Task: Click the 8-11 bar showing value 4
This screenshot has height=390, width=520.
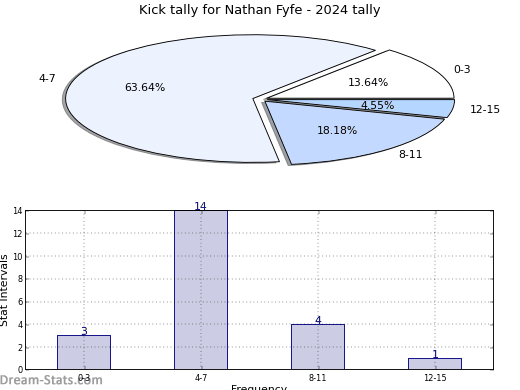Action: point(318,347)
